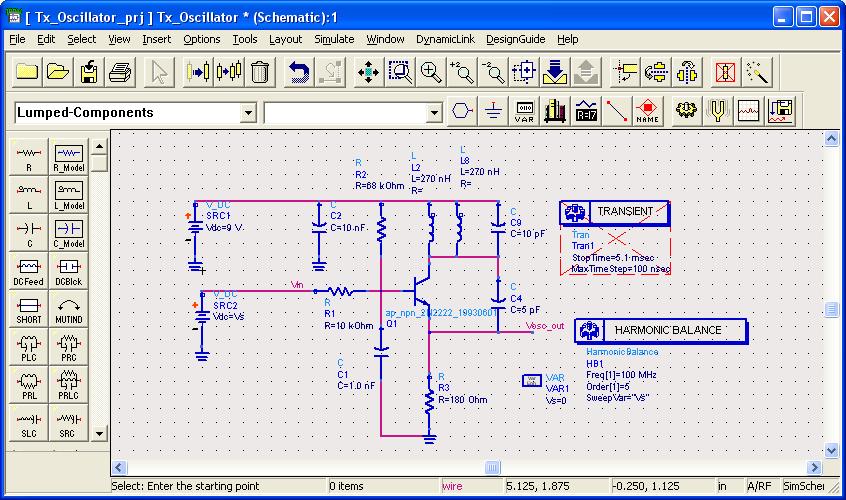Open an existing design via folder icon
846x500 pixels.
point(58,72)
